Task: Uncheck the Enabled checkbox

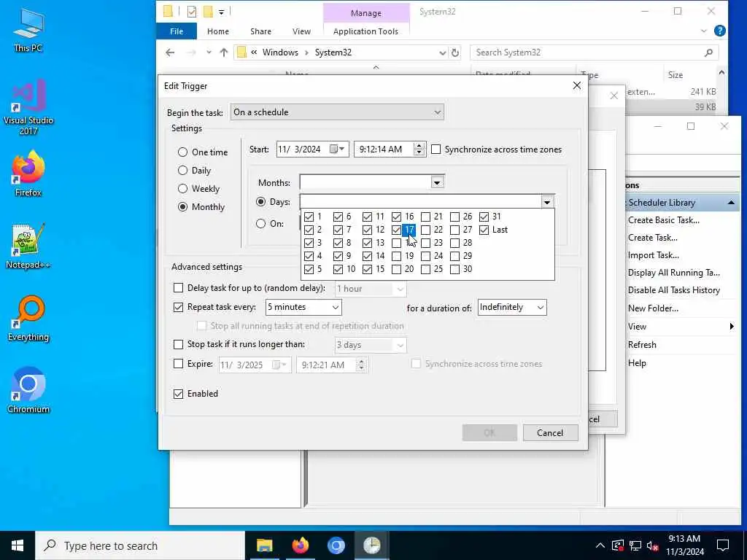Action: 178,394
